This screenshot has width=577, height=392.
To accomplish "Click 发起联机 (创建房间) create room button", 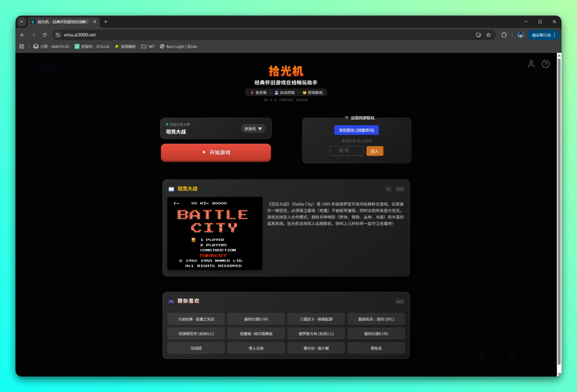I will click(356, 130).
